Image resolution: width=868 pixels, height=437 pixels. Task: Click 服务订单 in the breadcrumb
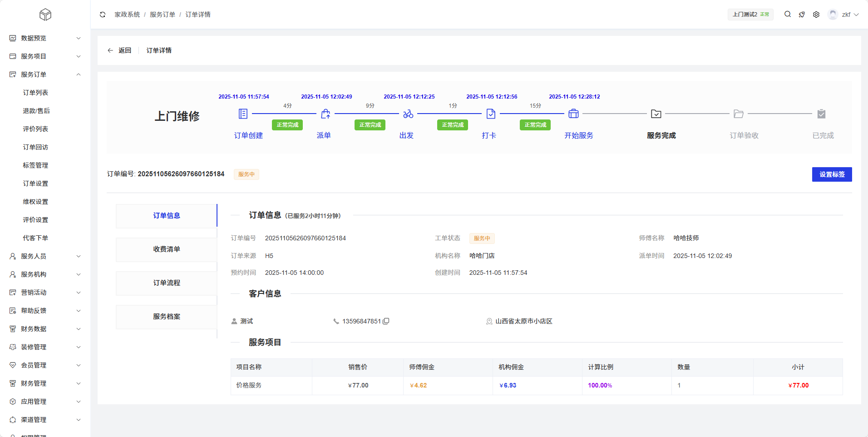163,15
